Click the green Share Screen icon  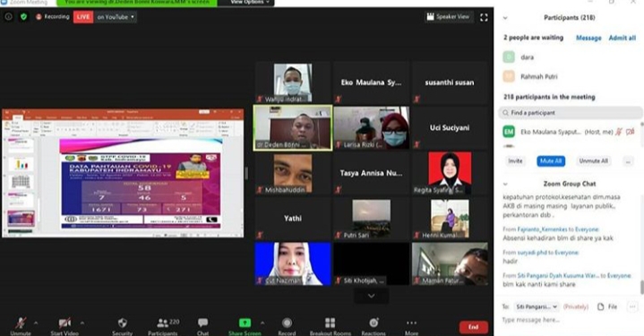click(x=245, y=323)
